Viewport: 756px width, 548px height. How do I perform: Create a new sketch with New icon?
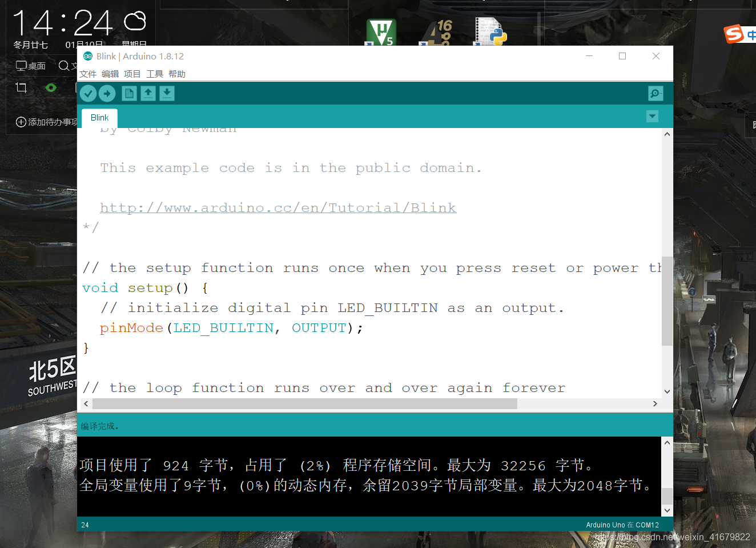click(129, 93)
